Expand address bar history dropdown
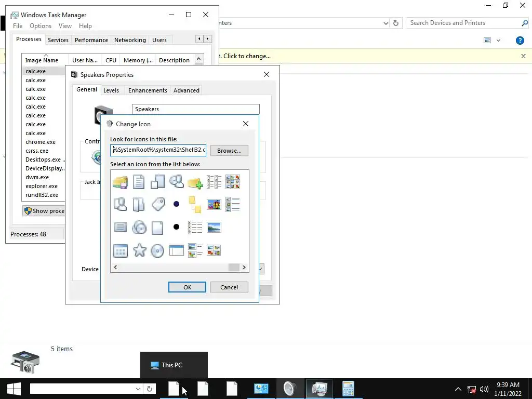This screenshot has height=399, width=532. pyautogui.click(x=386, y=23)
